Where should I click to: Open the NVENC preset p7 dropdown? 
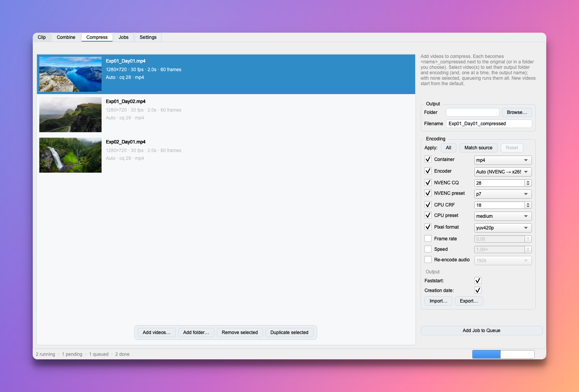pyautogui.click(x=503, y=194)
